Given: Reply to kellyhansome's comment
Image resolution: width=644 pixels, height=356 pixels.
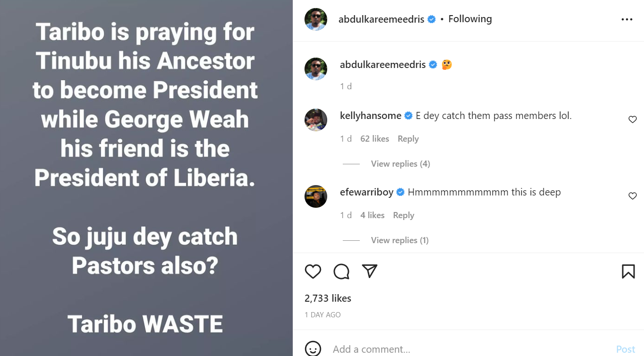Looking at the screenshot, I should point(407,138).
